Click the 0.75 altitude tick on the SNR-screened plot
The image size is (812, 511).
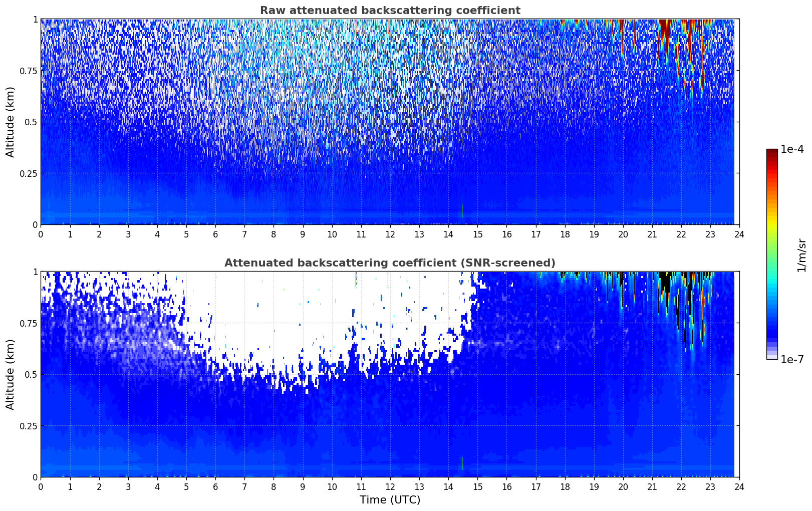[29, 324]
